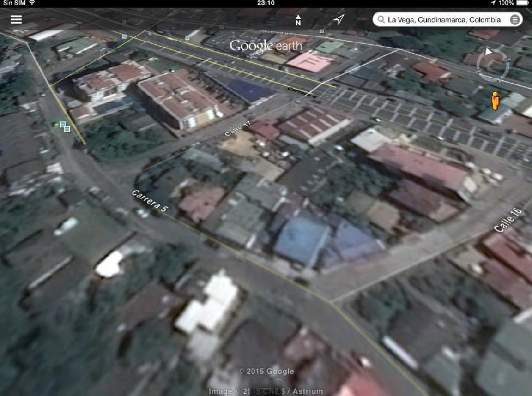
Task: Tap the photo marker near top center-right
Action: [322, 31]
